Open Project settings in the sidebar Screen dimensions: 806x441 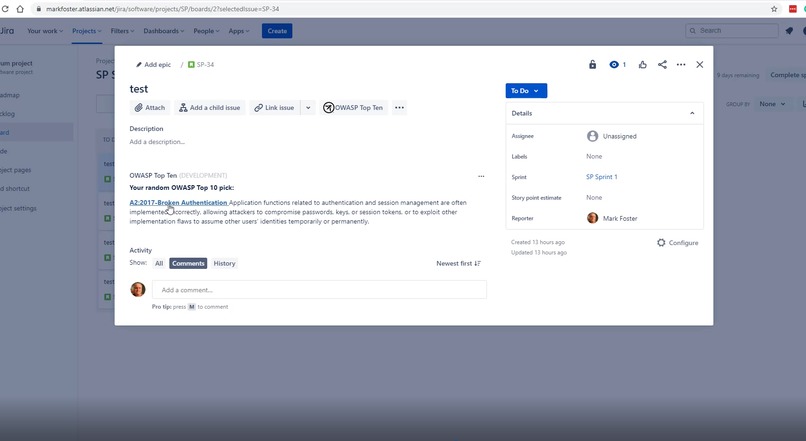click(x=19, y=208)
